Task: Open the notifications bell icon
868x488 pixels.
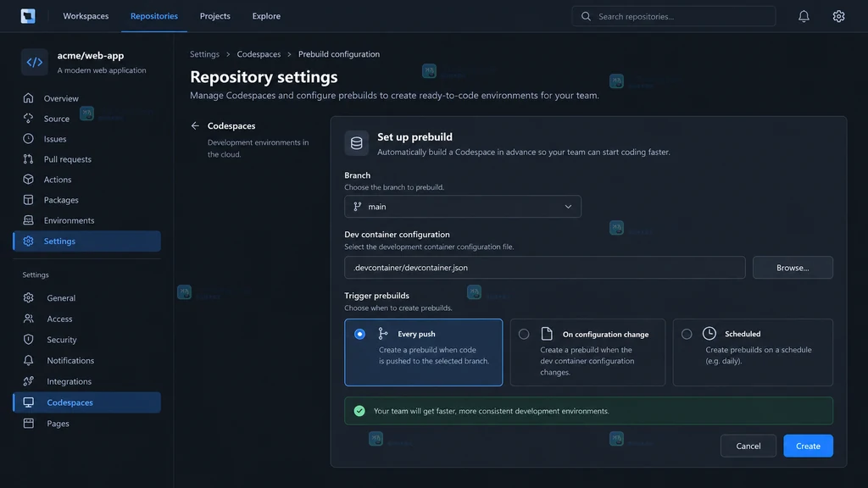Action: 804,17
